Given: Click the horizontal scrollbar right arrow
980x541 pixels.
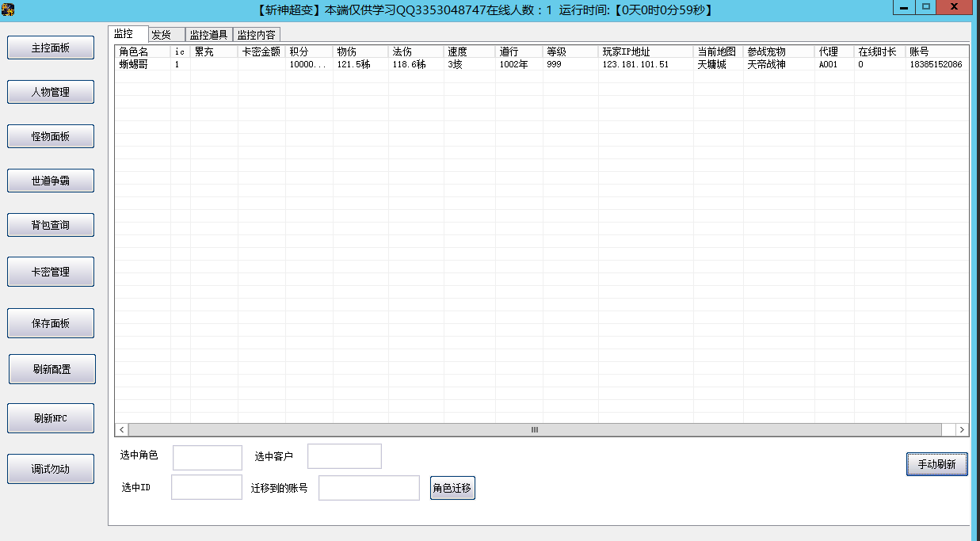Looking at the screenshot, I should coord(961,429).
